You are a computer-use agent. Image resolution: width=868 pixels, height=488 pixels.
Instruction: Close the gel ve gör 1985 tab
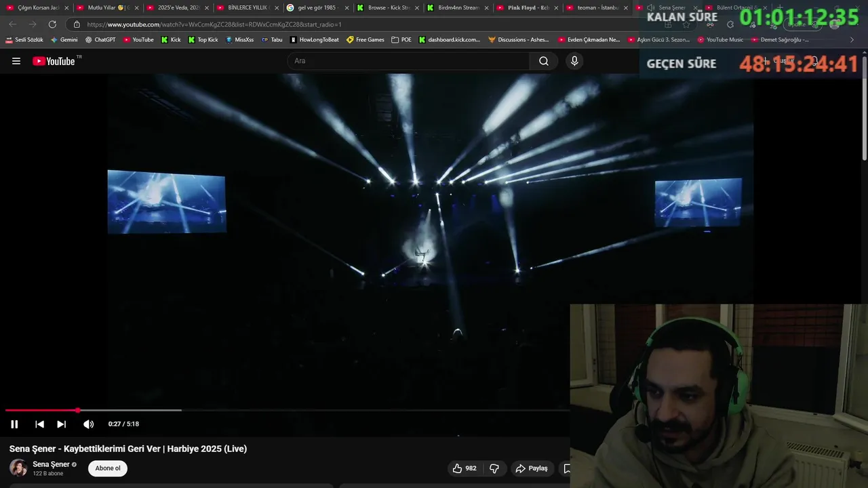pyautogui.click(x=347, y=8)
